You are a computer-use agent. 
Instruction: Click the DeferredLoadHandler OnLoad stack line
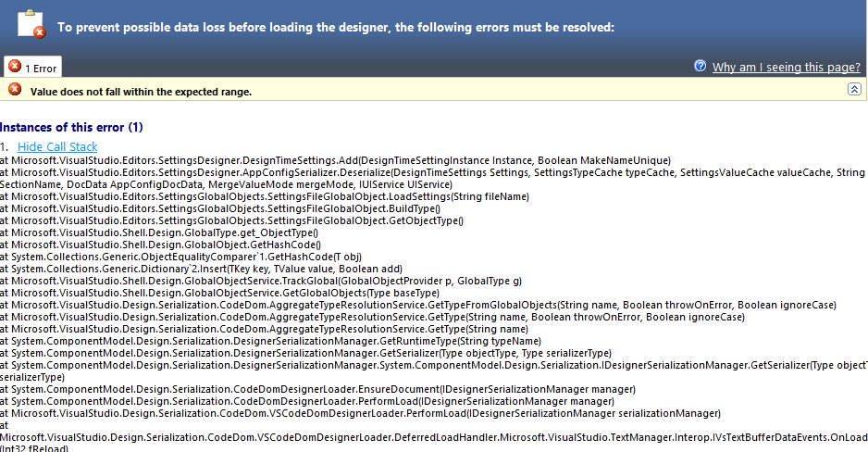pyautogui.click(x=434, y=437)
